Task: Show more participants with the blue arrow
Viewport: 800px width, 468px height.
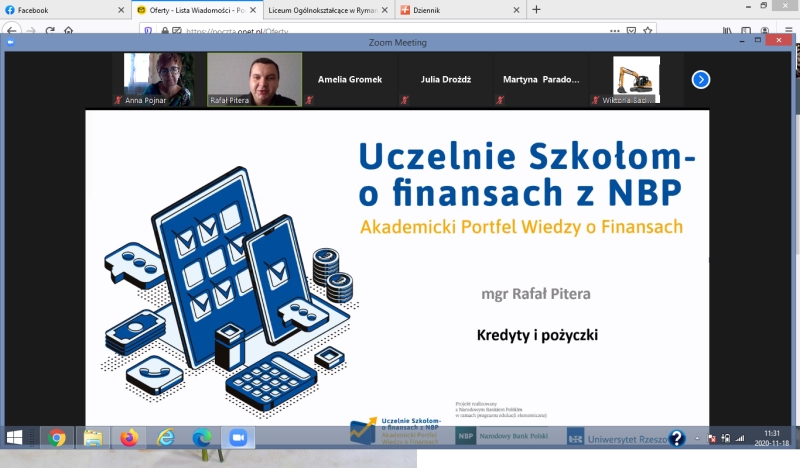Action: pos(701,80)
